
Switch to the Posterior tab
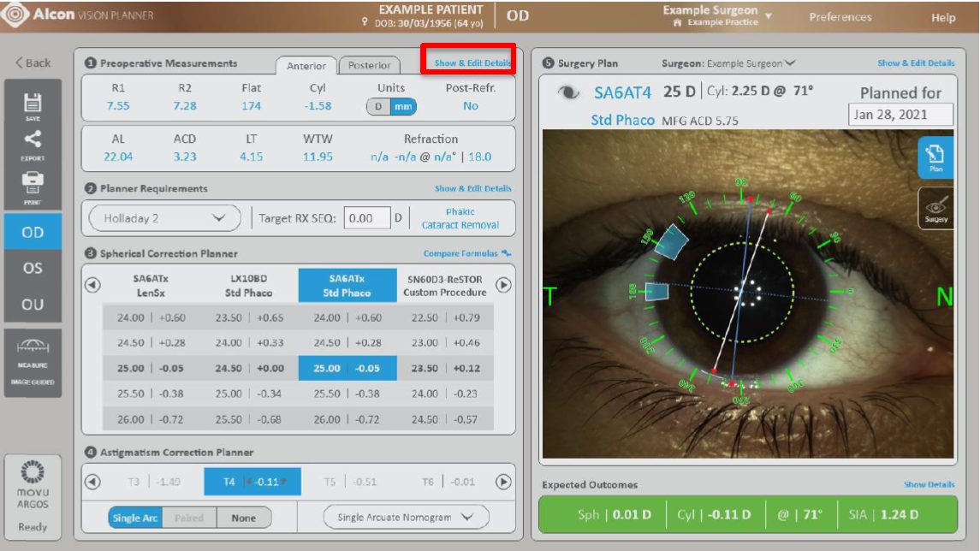370,65
